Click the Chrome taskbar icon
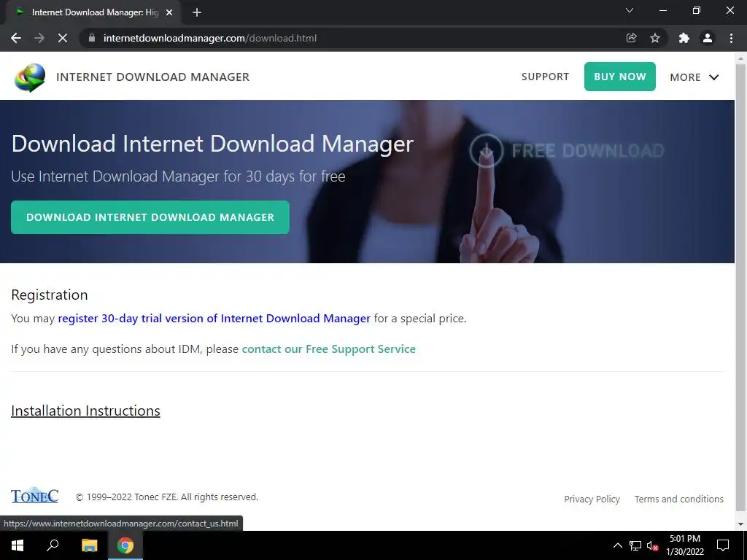This screenshot has height=560, width=747. 125,545
